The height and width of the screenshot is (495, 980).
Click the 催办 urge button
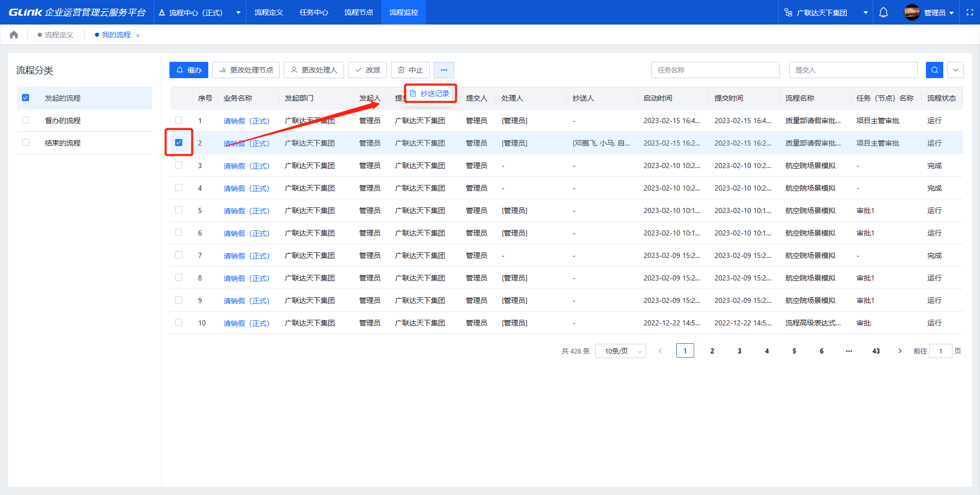click(189, 70)
